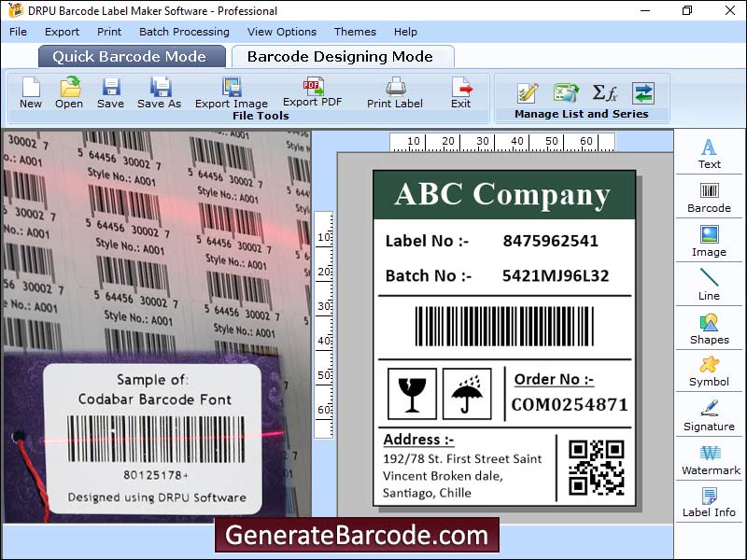This screenshot has width=747, height=560.
Task: Apply a Watermark from sidebar
Action: pos(709,459)
